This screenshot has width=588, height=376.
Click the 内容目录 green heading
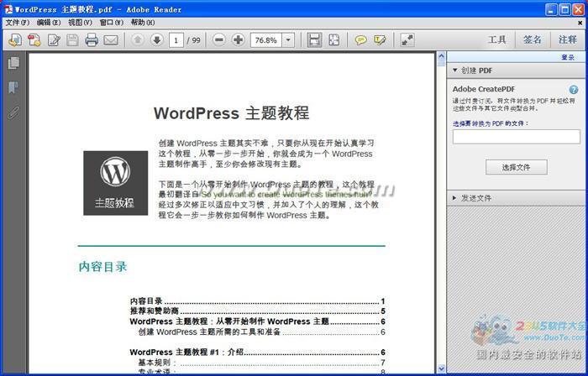point(102,267)
